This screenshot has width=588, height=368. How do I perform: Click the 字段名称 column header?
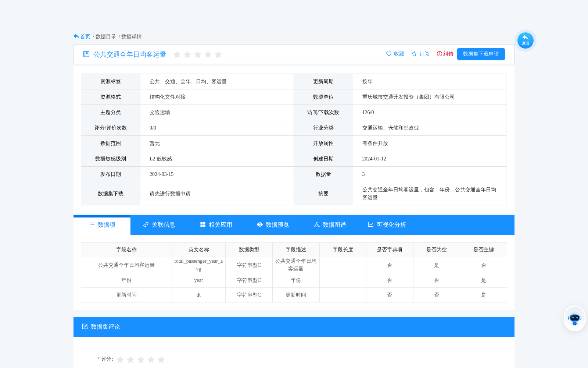126,250
